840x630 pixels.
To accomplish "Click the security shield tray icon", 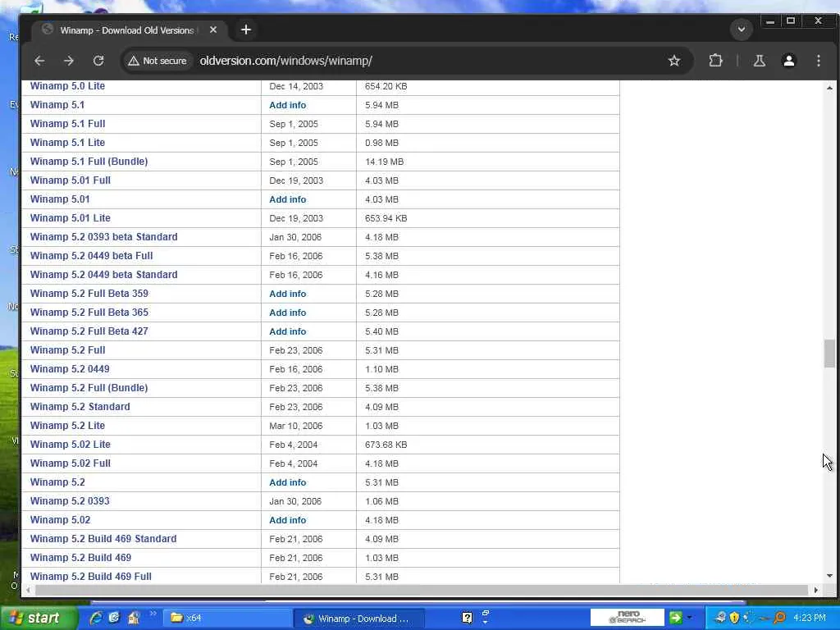I will [734, 618].
